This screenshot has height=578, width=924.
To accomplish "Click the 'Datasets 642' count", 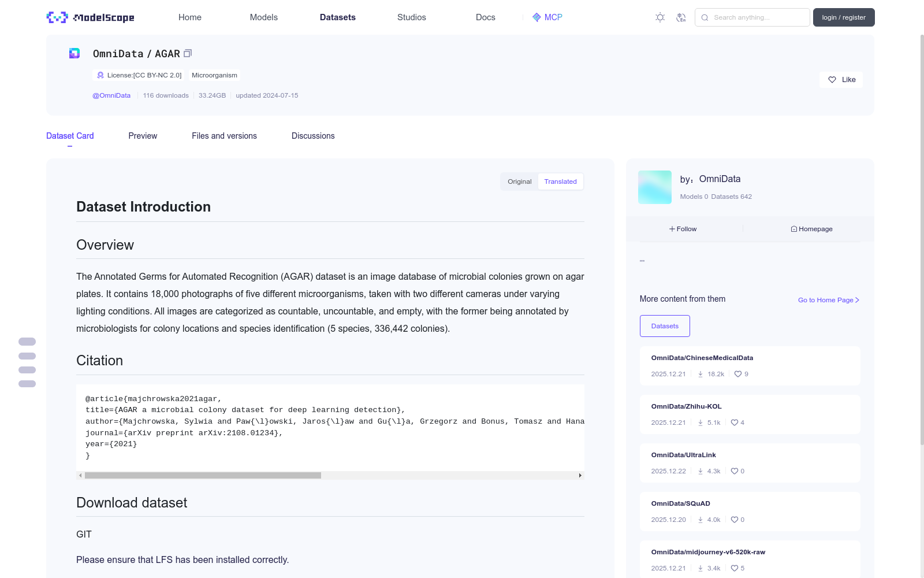I will (x=732, y=197).
